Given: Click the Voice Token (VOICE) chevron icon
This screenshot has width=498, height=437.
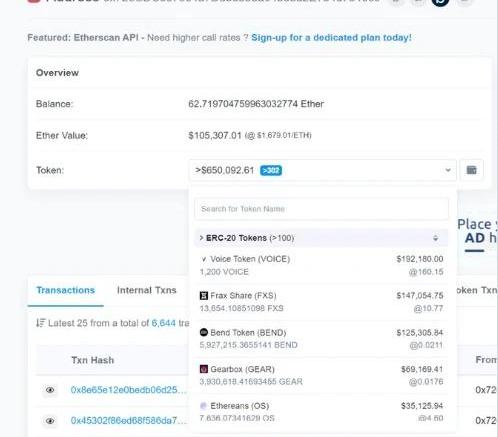Looking at the screenshot, I should (x=204, y=259).
